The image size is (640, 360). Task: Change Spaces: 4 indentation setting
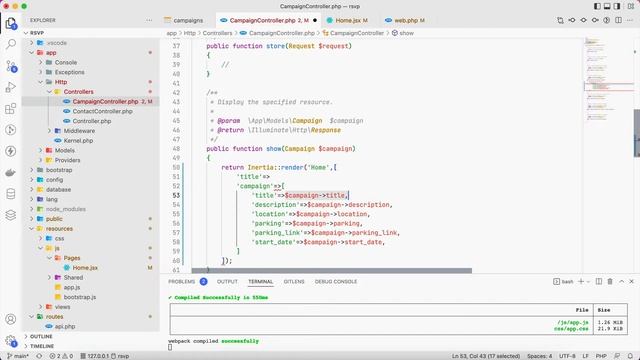pos(539,356)
